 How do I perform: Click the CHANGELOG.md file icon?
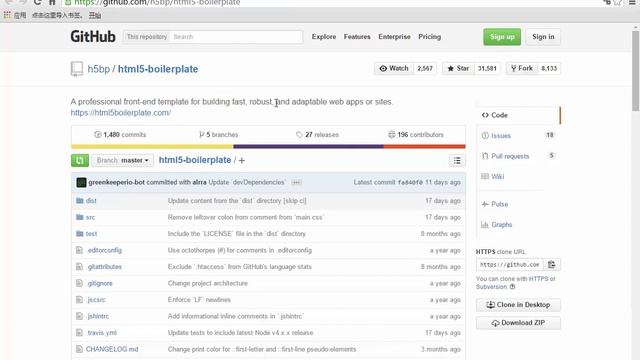point(79,349)
